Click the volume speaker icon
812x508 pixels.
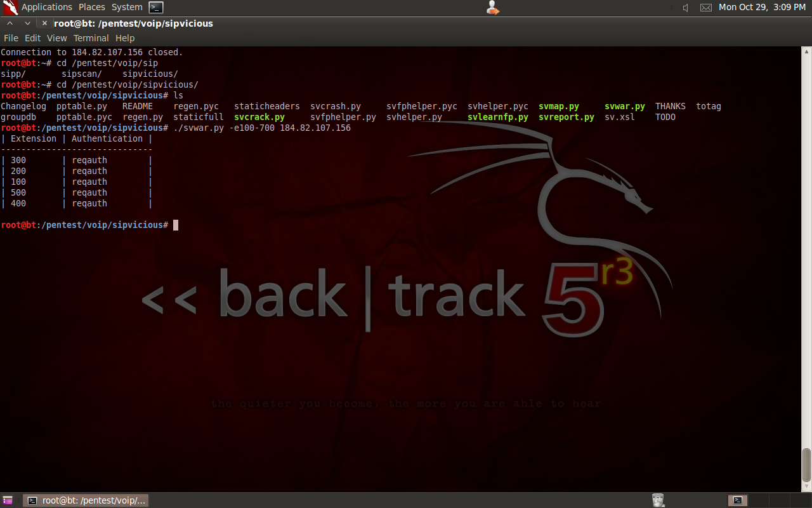(x=686, y=8)
